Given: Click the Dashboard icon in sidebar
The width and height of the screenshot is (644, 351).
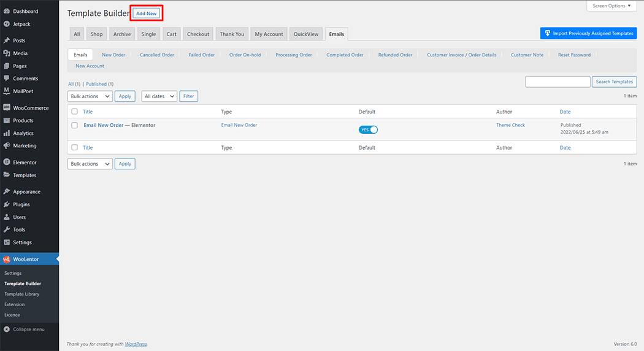Looking at the screenshot, I should coord(6,11).
